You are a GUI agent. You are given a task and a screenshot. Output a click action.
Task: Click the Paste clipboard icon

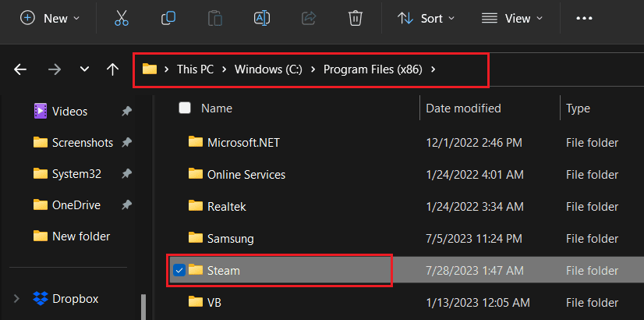(x=215, y=19)
